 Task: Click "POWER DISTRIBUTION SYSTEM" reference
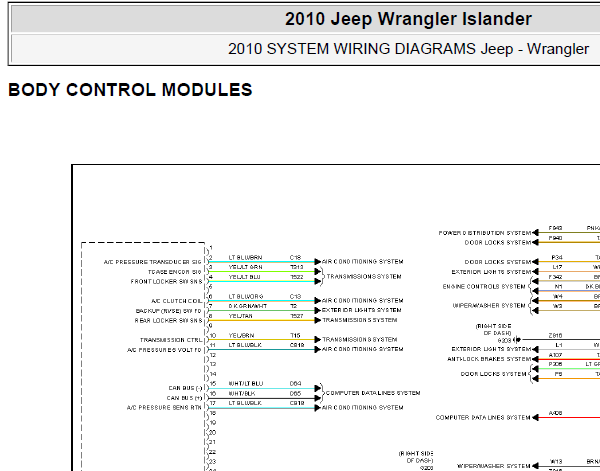coord(485,233)
